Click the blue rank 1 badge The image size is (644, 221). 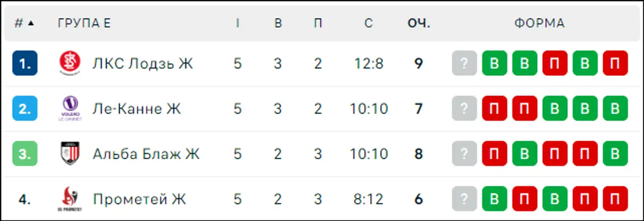click(x=25, y=64)
